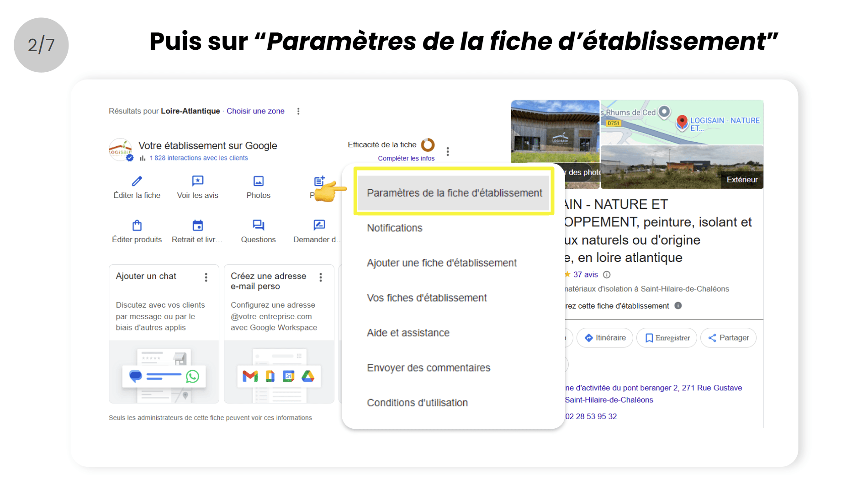Open Éditer produits shopping bag icon

137,225
